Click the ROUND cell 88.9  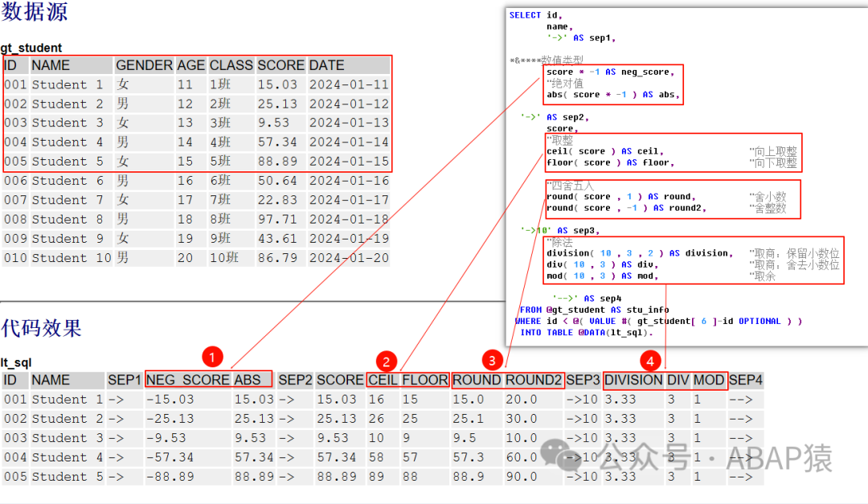pos(468,477)
